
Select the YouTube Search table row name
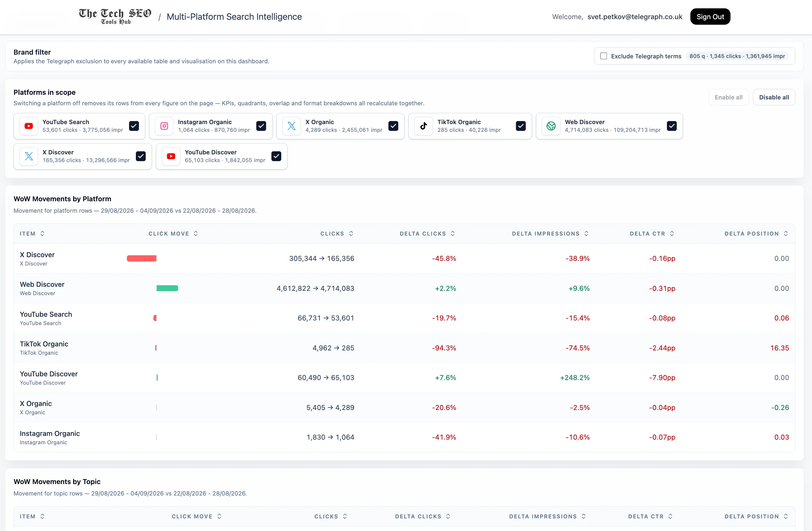[46, 314]
